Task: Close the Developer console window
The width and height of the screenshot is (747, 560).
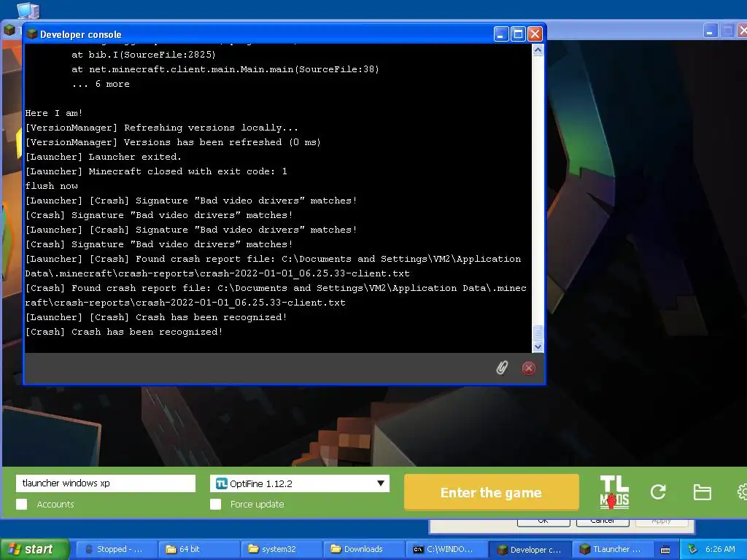Action: (535, 34)
